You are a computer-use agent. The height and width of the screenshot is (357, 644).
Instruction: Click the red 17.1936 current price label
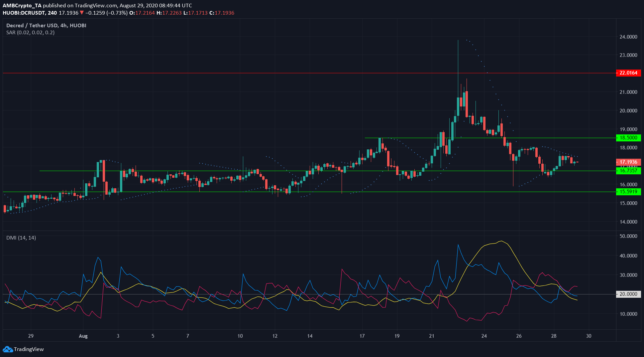point(628,162)
